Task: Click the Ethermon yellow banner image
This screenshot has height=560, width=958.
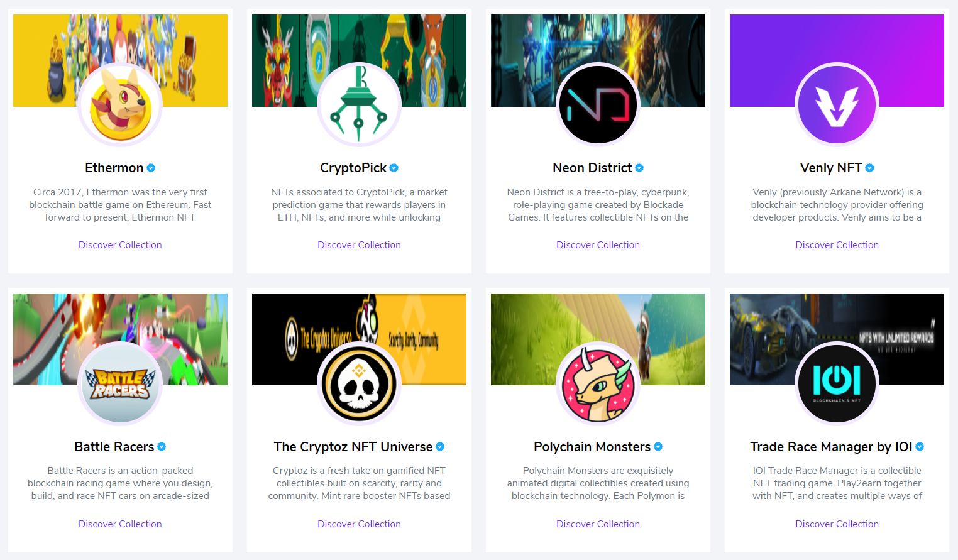Action: [120, 60]
